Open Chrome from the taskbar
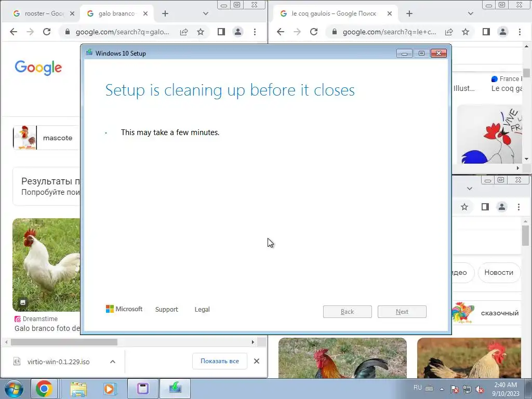This screenshot has height=399, width=532. [44, 389]
